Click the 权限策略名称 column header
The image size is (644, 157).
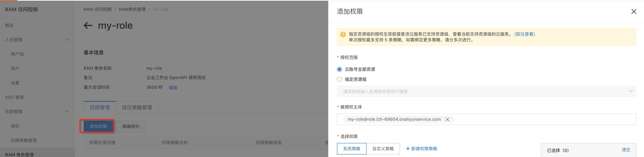coord(175,143)
